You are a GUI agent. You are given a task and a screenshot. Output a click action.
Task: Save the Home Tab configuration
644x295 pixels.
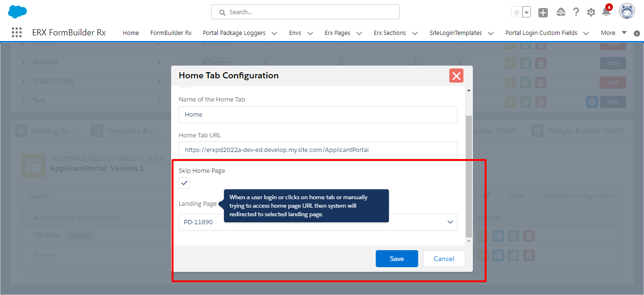(396, 259)
